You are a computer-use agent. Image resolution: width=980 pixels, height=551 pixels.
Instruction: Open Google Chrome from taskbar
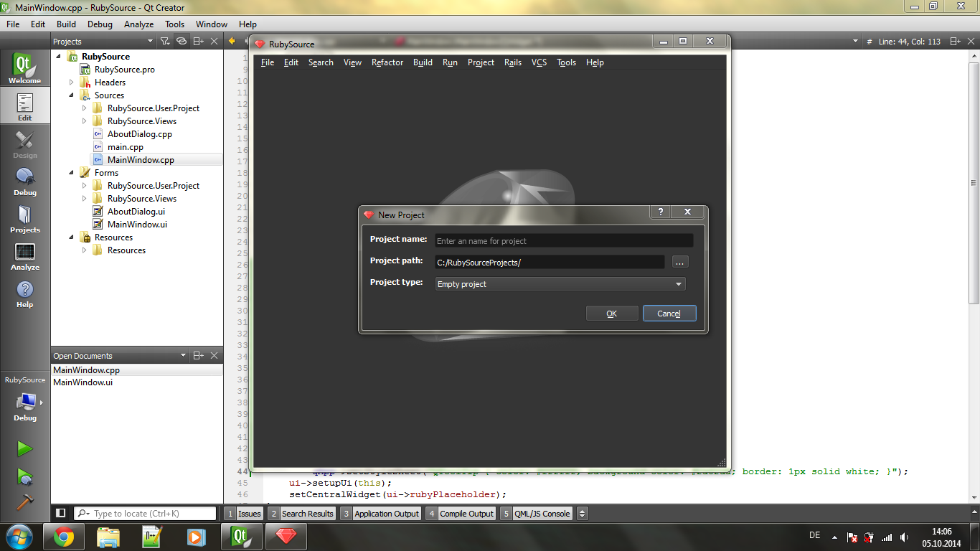63,537
